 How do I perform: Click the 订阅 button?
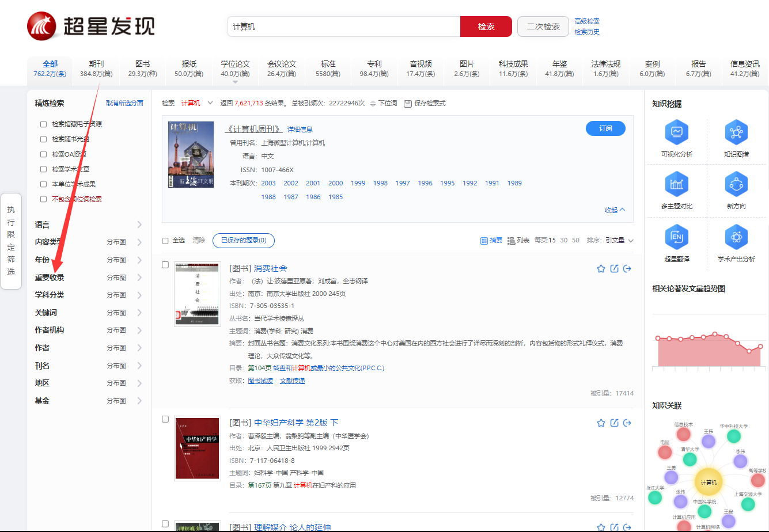point(605,128)
